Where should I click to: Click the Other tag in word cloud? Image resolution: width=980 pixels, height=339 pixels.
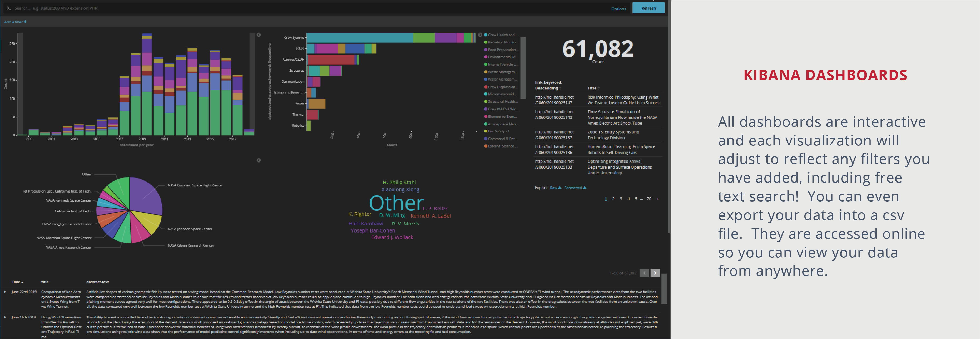click(396, 203)
